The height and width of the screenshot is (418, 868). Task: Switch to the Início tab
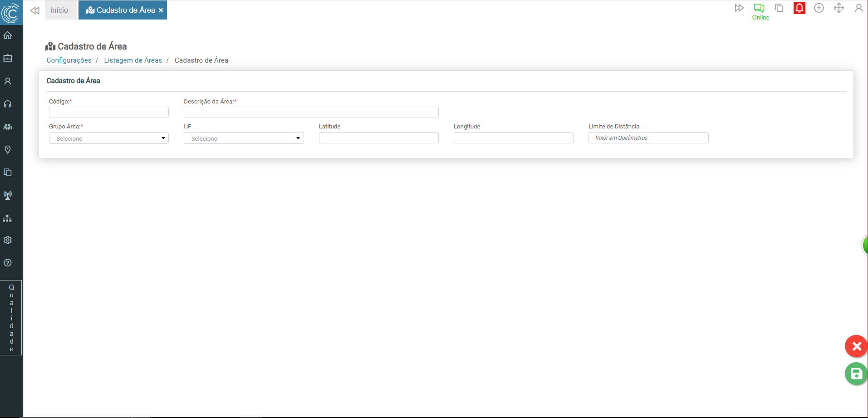point(59,10)
